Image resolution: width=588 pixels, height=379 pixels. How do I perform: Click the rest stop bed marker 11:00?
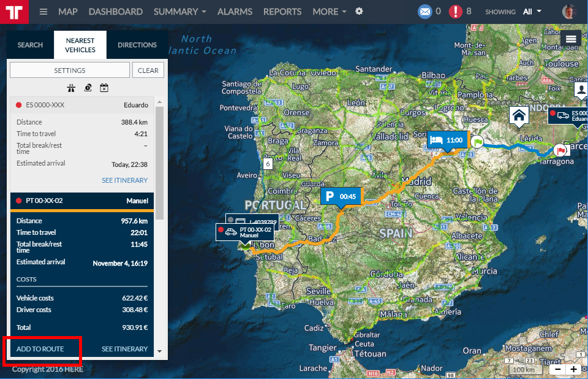click(447, 140)
